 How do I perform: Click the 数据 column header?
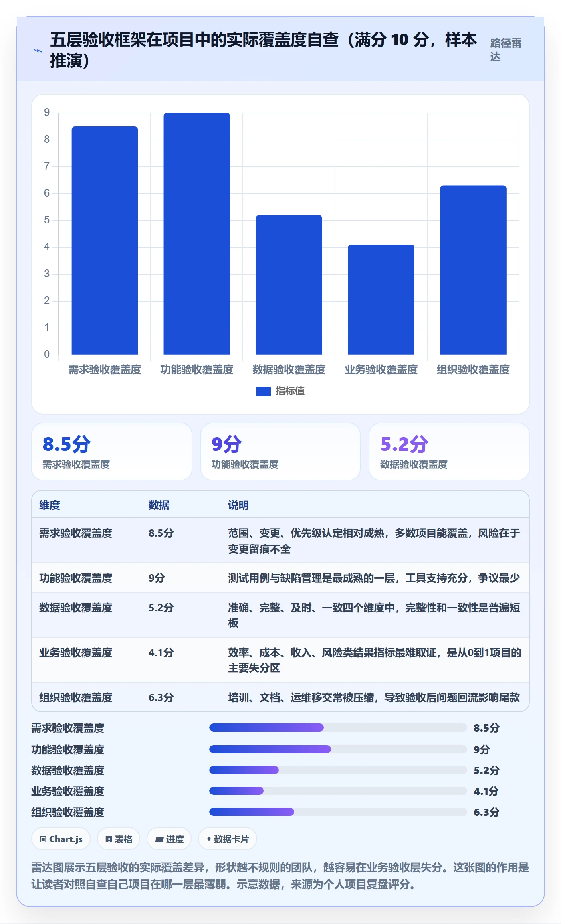[x=159, y=505]
